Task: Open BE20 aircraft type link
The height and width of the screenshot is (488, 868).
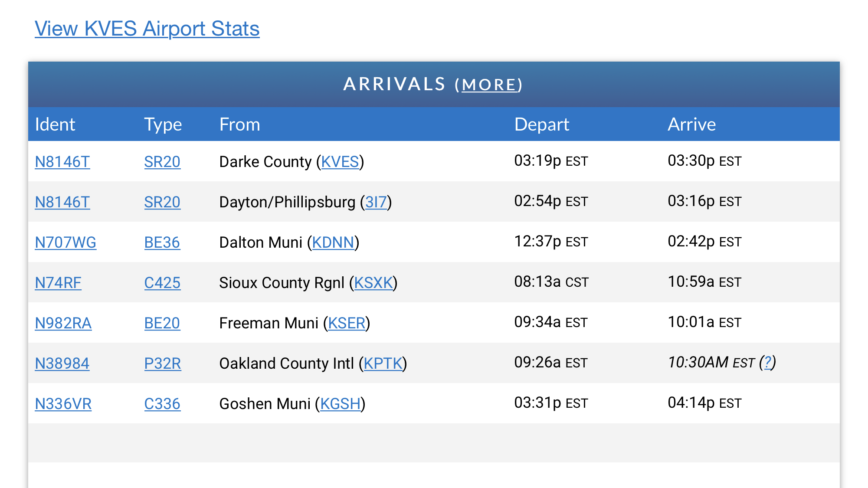Action: [162, 323]
